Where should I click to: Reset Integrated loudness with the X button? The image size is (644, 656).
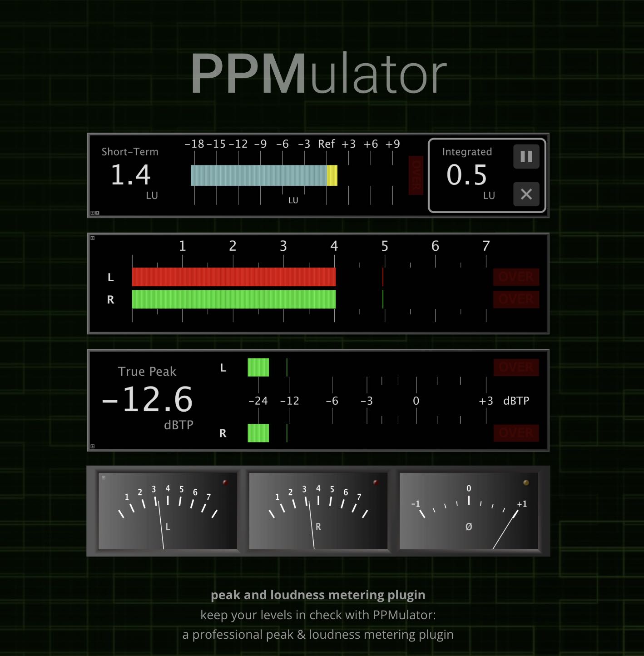coord(526,194)
